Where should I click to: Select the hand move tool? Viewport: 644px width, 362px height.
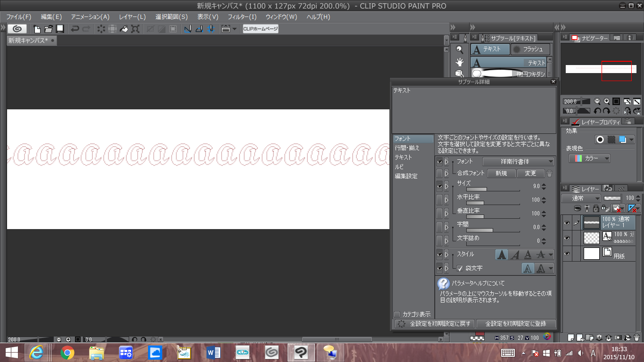[460, 62]
